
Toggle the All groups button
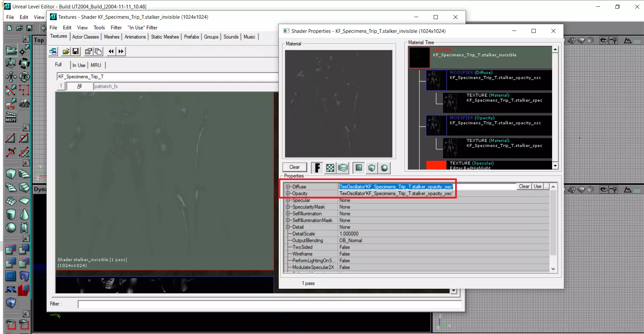(x=79, y=86)
